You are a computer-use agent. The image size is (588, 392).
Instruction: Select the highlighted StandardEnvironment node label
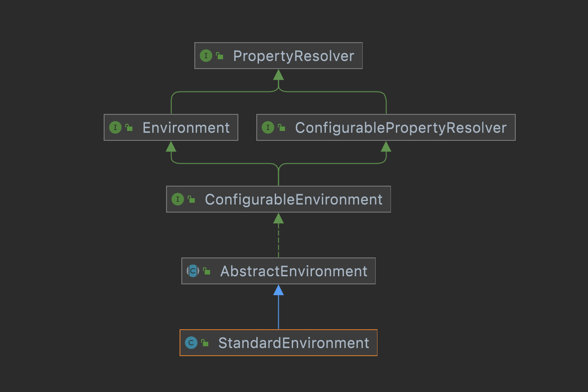(294, 343)
